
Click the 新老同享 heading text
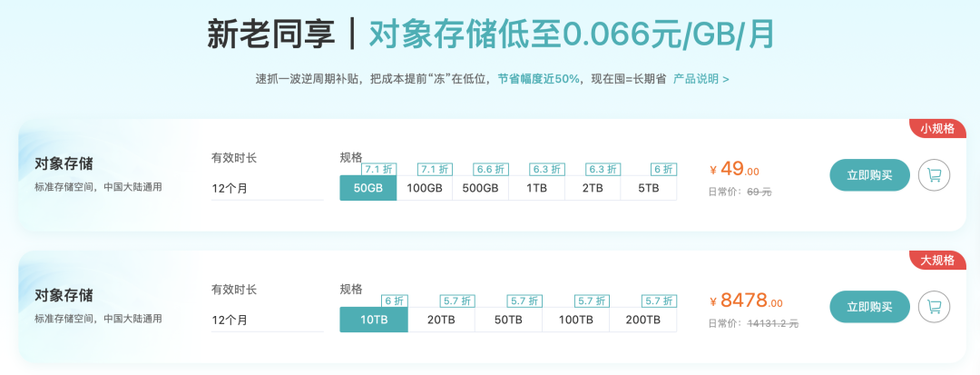click(x=271, y=35)
